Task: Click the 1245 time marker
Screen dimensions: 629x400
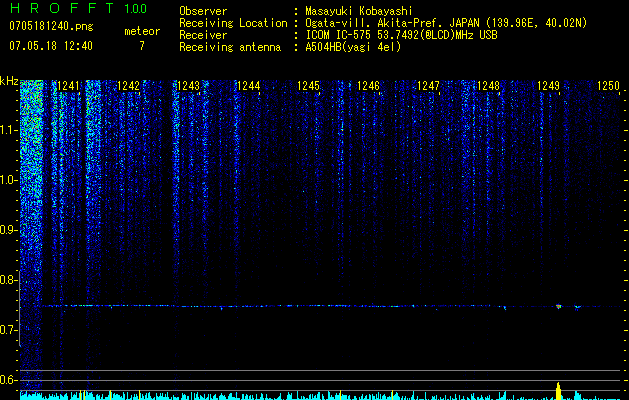Action: 308,86
